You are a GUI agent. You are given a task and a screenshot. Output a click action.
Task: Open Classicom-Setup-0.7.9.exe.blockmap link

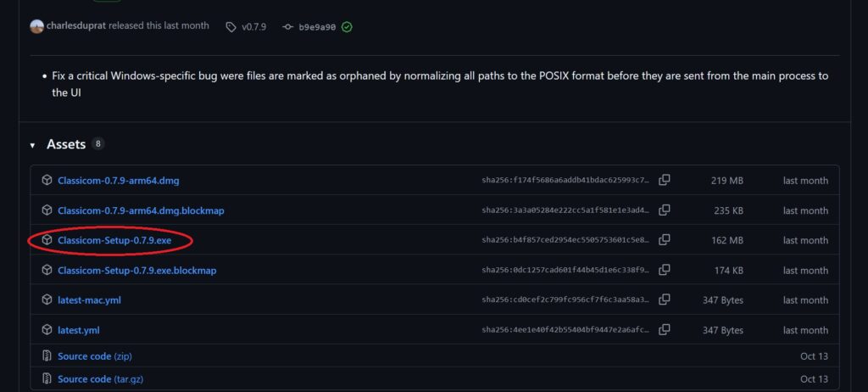[x=136, y=271]
